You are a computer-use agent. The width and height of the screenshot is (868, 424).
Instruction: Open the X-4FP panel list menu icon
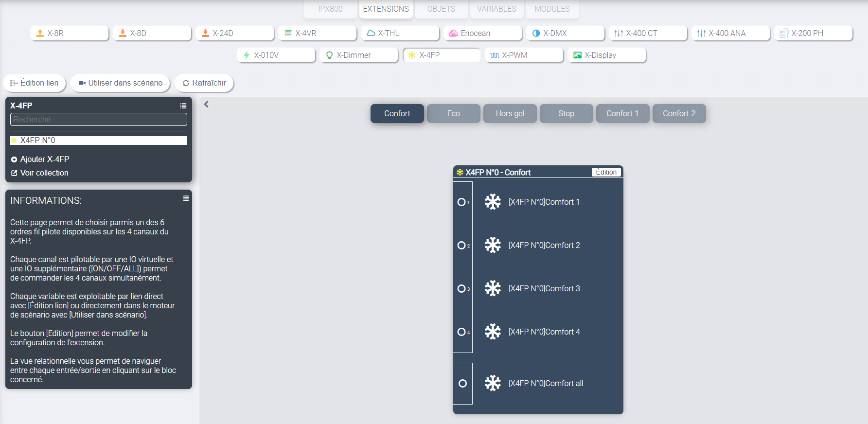coord(183,106)
